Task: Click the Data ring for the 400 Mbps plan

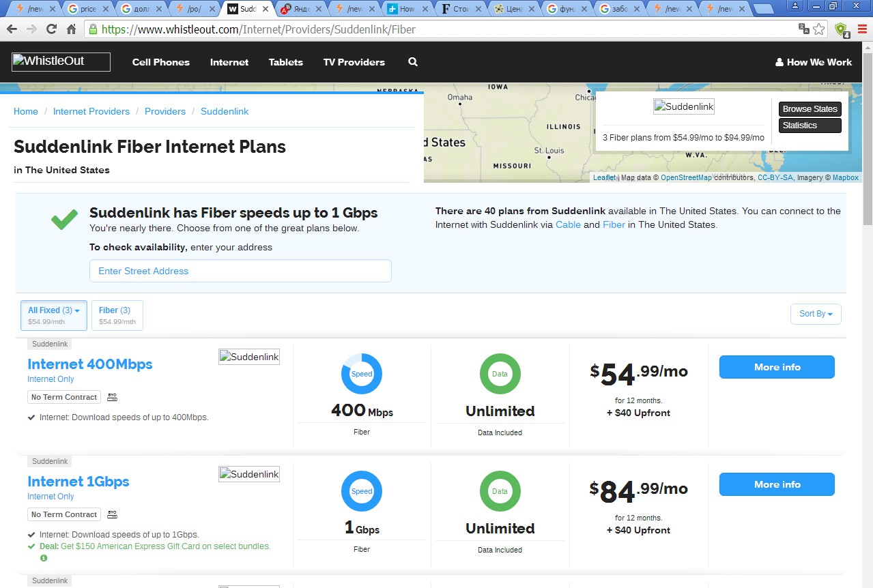Action: [x=500, y=374]
